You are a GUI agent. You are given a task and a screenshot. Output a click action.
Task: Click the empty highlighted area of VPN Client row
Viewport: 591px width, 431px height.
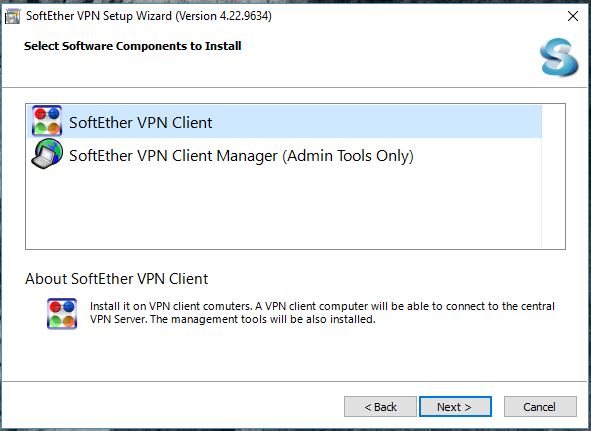pyautogui.click(x=377, y=121)
